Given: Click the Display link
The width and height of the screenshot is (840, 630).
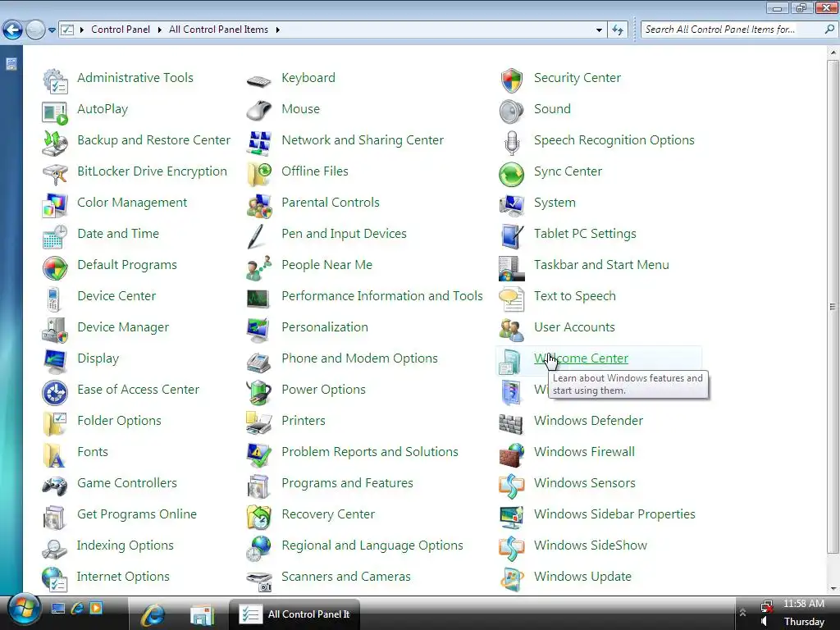Looking at the screenshot, I should (98, 358).
